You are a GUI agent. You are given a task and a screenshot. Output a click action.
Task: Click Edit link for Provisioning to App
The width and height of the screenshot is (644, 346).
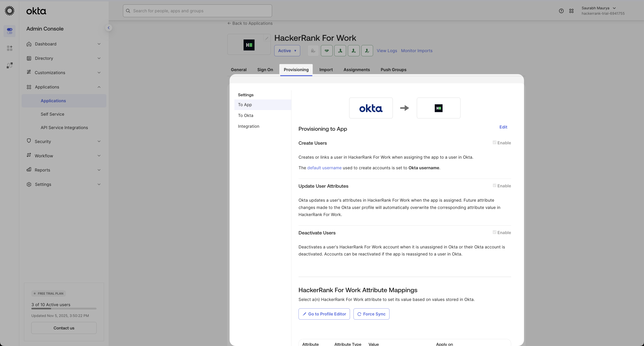pos(503,127)
